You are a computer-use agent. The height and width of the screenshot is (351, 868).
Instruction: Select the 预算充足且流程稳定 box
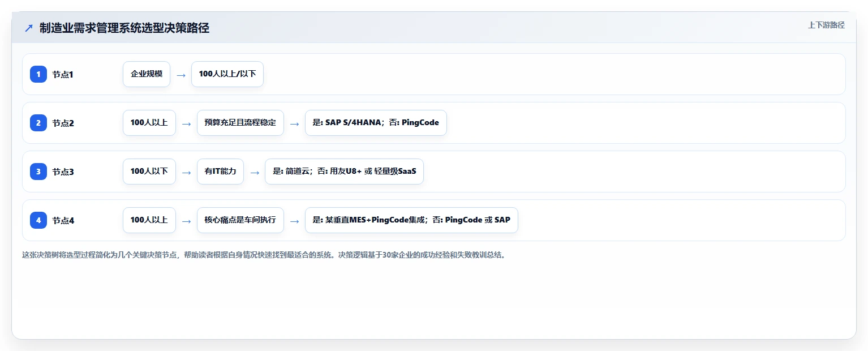[x=240, y=123]
